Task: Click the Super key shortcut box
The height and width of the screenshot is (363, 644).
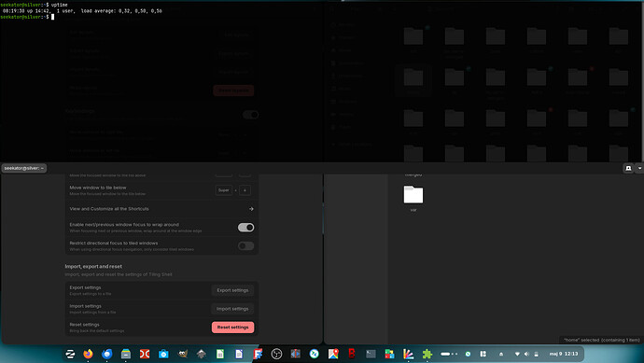Action: tap(223, 190)
